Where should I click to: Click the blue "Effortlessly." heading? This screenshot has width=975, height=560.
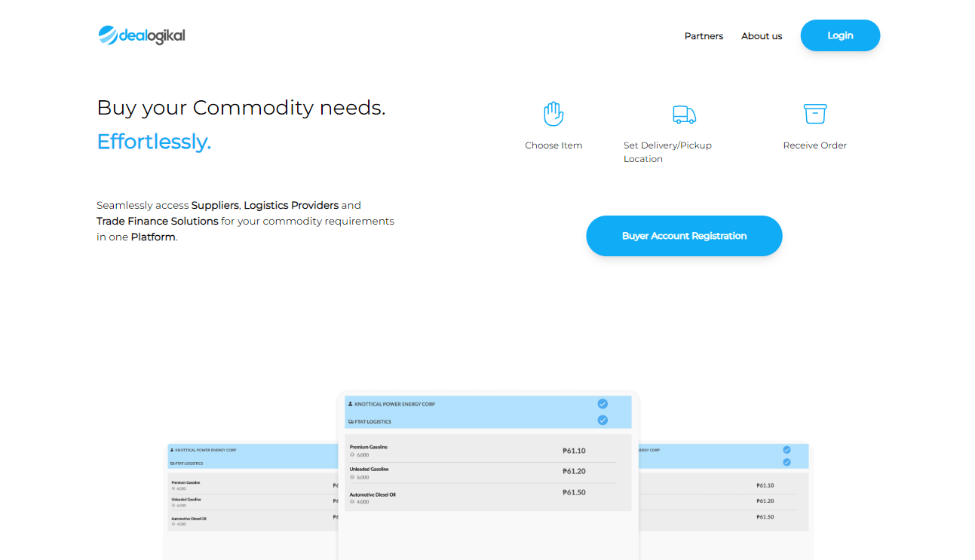coord(154,142)
